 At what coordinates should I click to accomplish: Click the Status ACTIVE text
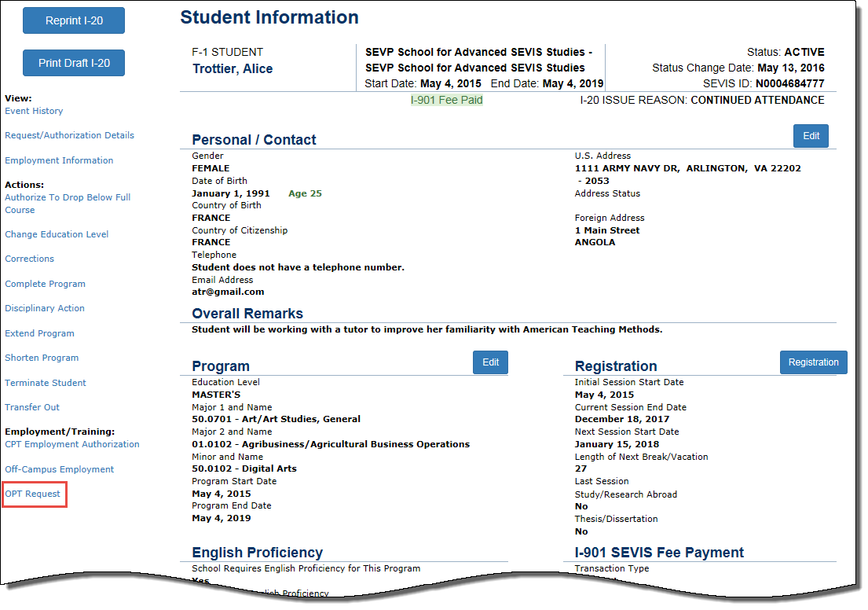coord(786,52)
